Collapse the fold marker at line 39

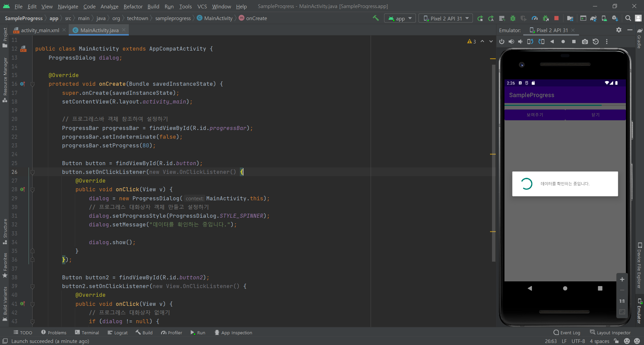[33, 286]
